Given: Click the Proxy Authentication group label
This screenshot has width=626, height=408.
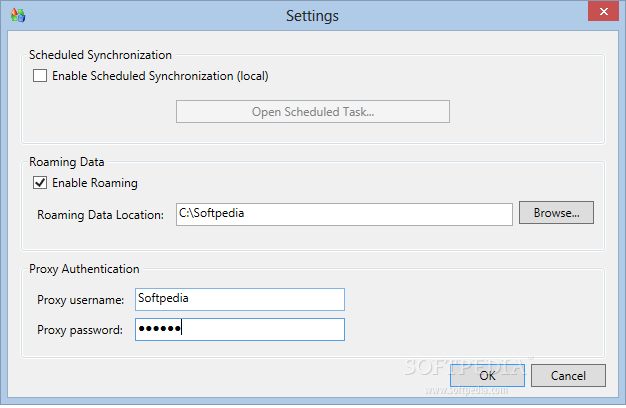Looking at the screenshot, I should [84, 269].
